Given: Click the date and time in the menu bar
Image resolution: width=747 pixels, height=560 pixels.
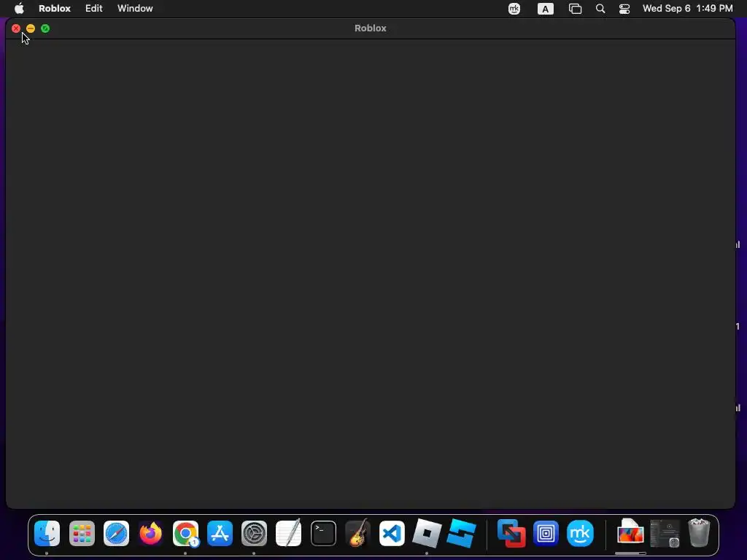Looking at the screenshot, I should coord(687,8).
